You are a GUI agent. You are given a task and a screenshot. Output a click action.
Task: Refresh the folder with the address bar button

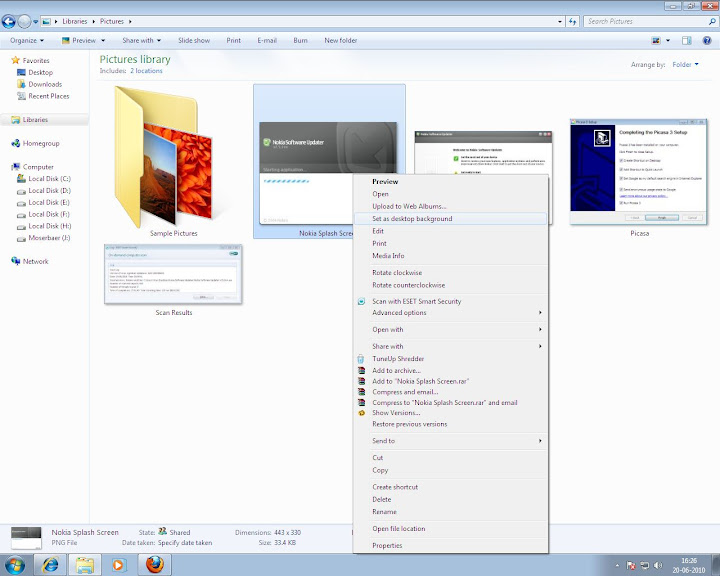click(x=573, y=20)
